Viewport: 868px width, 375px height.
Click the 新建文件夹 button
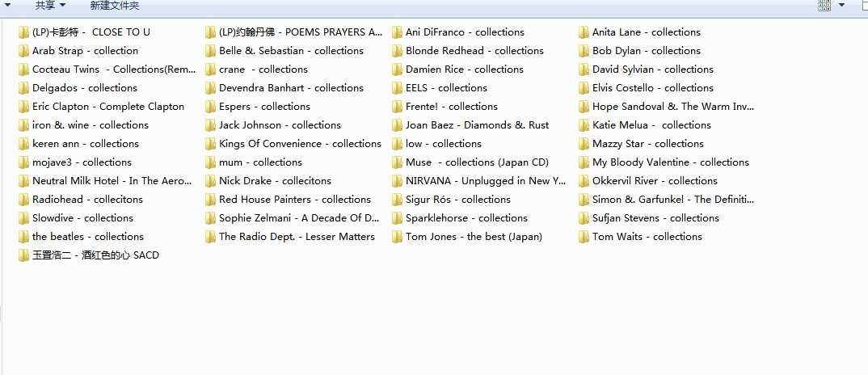115,6
